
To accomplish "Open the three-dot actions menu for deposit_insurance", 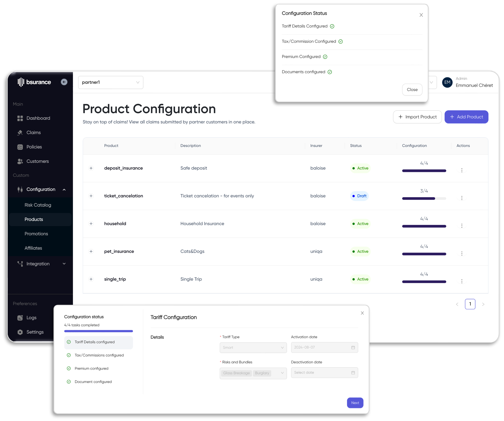I will point(461,170).
